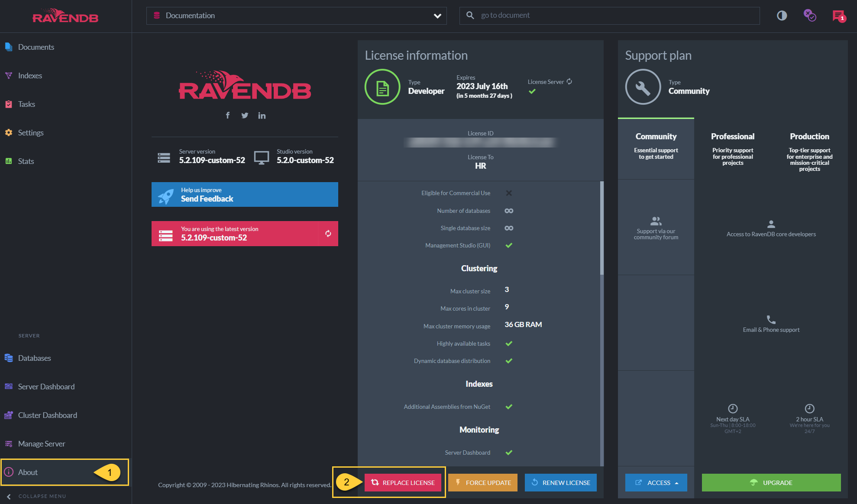
Task: Click the Number of databases infinity symbol
Action: [x=509, y=211]
